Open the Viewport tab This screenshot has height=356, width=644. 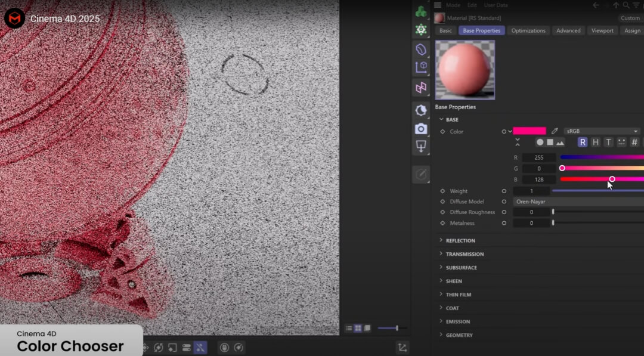point(602,30)
